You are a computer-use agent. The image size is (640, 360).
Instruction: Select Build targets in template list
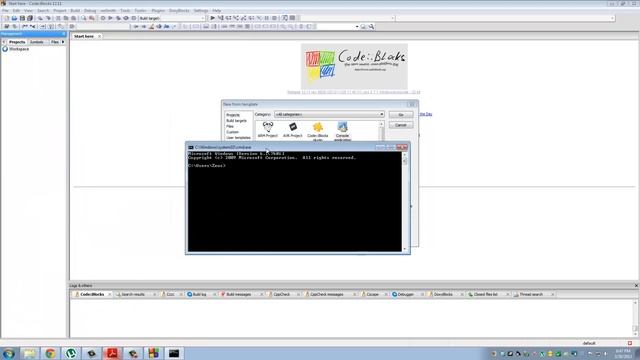click(x=236, y=121)
